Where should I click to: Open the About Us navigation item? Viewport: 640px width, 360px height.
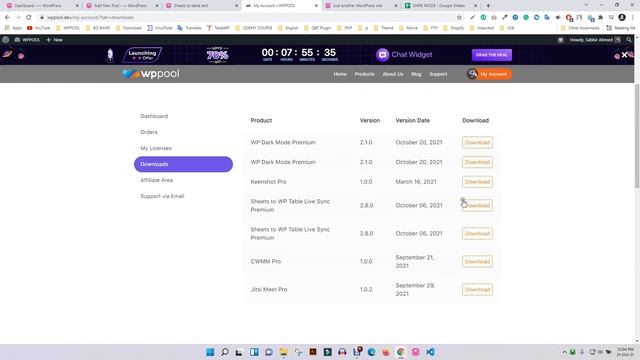point(393,74)
